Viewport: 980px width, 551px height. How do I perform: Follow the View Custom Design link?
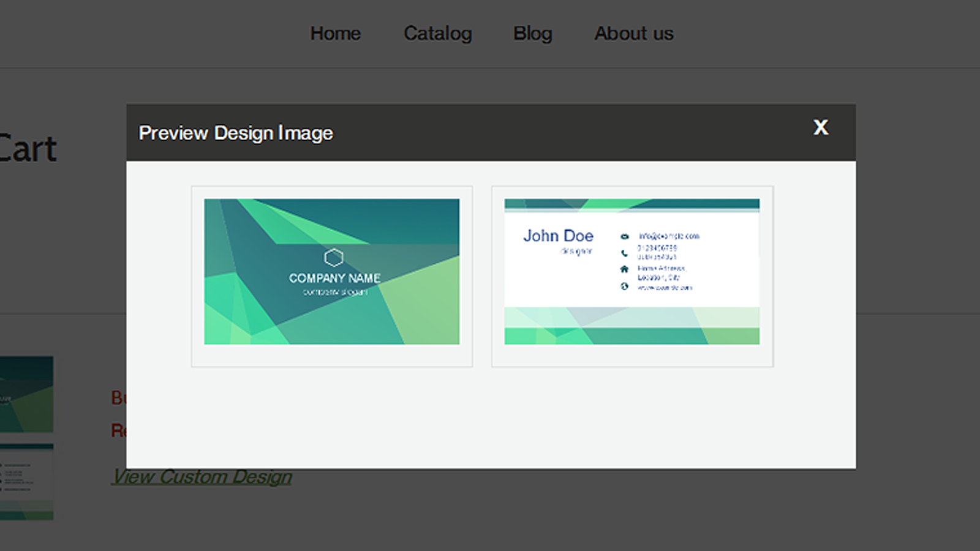click(202, 476)
